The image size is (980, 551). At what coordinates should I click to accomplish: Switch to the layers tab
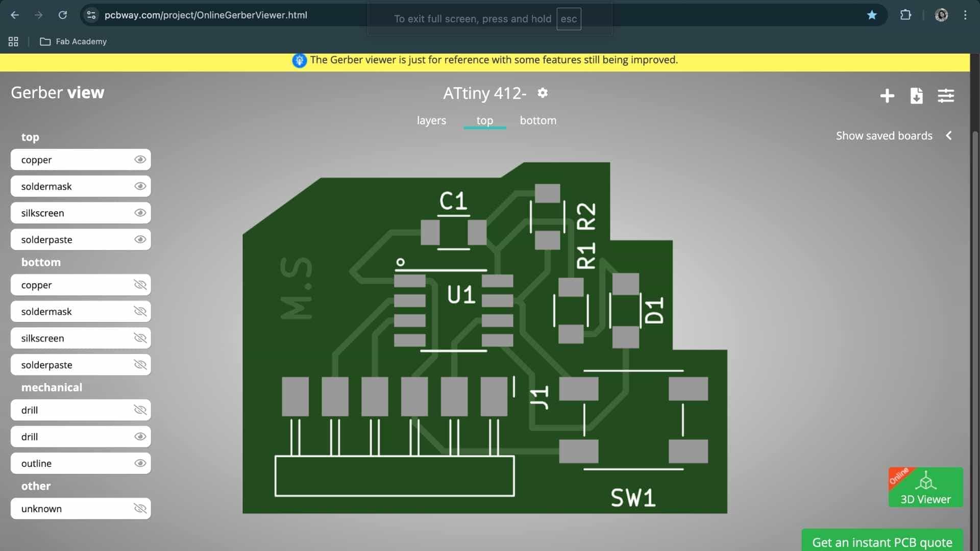click(x=431, y=120)
